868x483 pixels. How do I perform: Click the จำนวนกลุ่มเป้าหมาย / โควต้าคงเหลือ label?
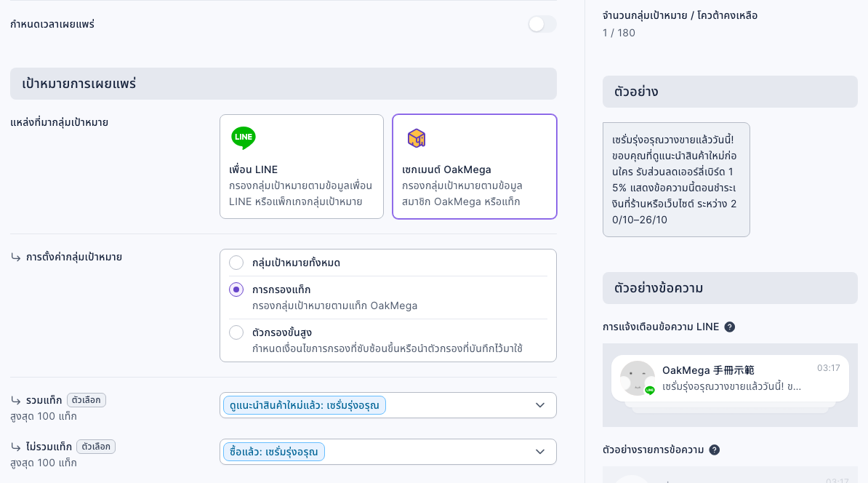680,15
